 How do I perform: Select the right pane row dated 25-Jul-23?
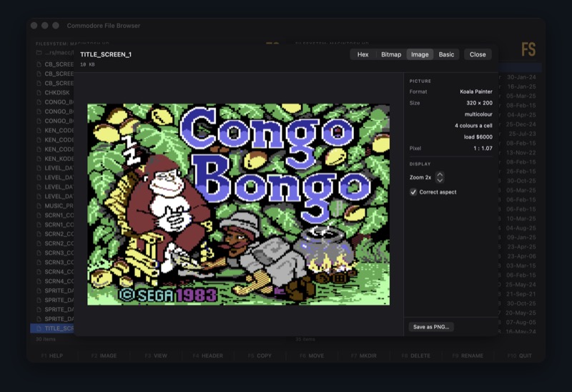(x=520, y=134)
